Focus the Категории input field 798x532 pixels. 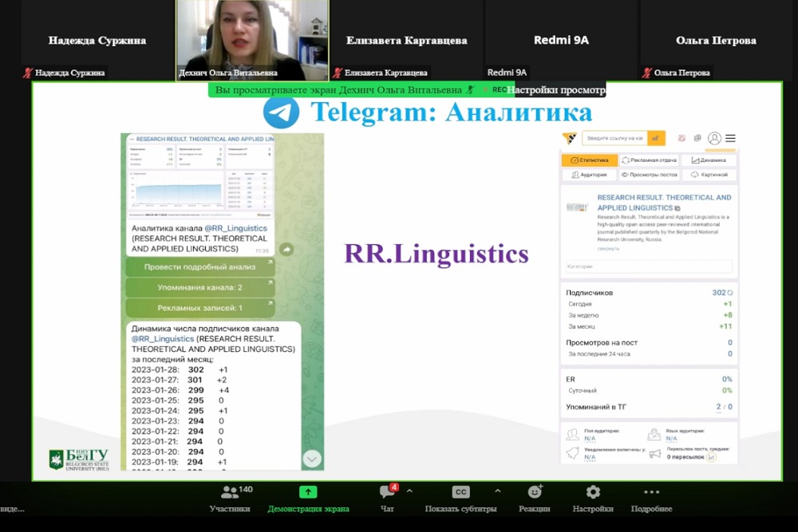[x=649, y=266]
